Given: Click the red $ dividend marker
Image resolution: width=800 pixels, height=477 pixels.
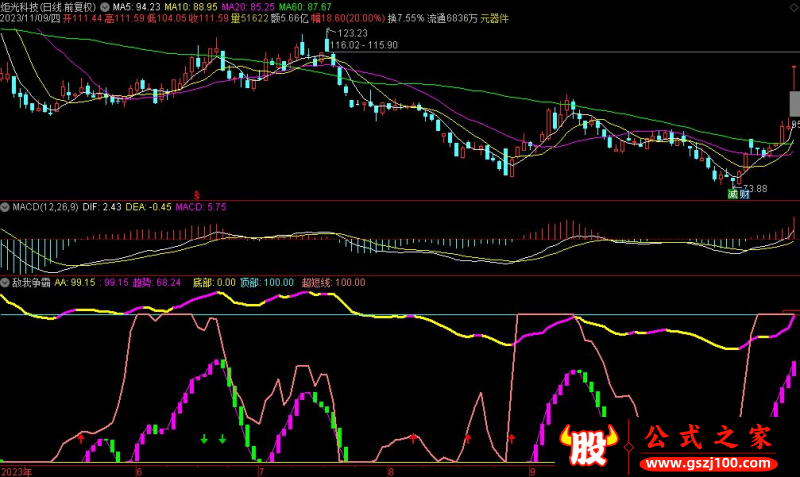Looking at the screenshot, I should 196,195.
